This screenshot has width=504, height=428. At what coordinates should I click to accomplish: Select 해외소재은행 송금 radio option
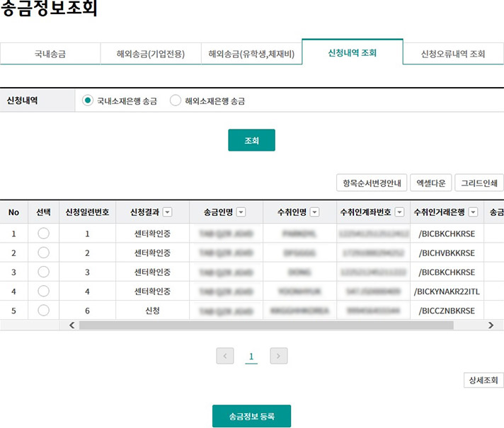176,100
